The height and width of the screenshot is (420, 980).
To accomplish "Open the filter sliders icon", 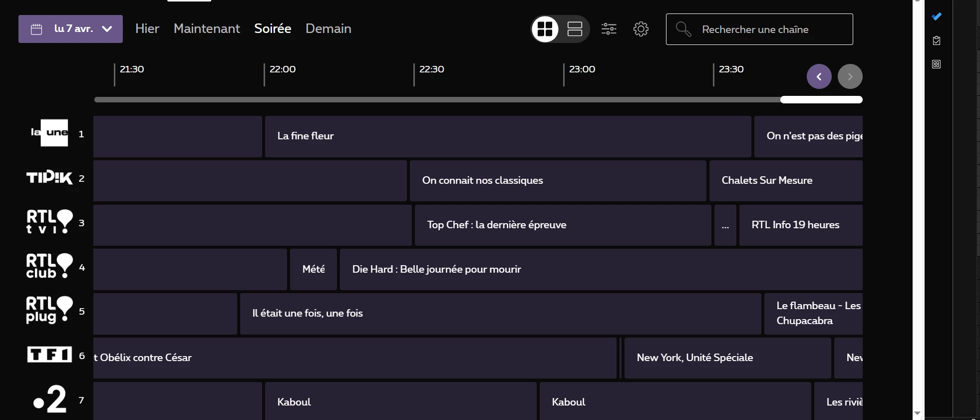I will click(609, 29).
